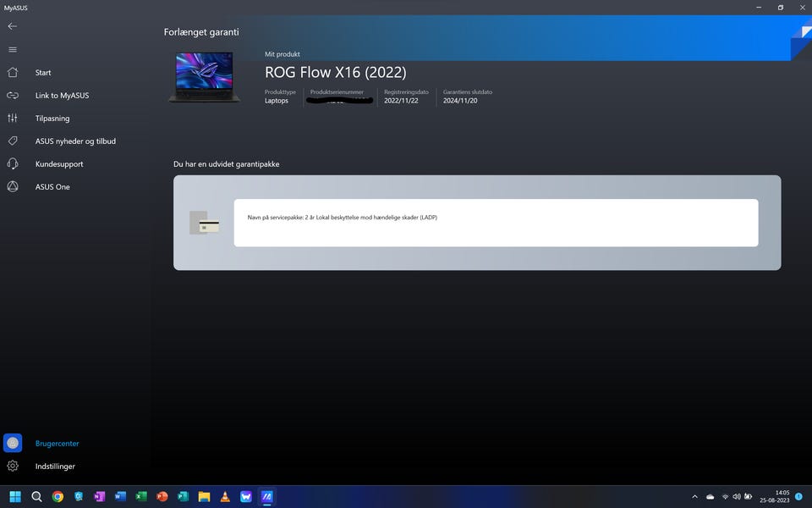Open the Start home icon
The image size is (812, 508).
click(x=12, y=73)
